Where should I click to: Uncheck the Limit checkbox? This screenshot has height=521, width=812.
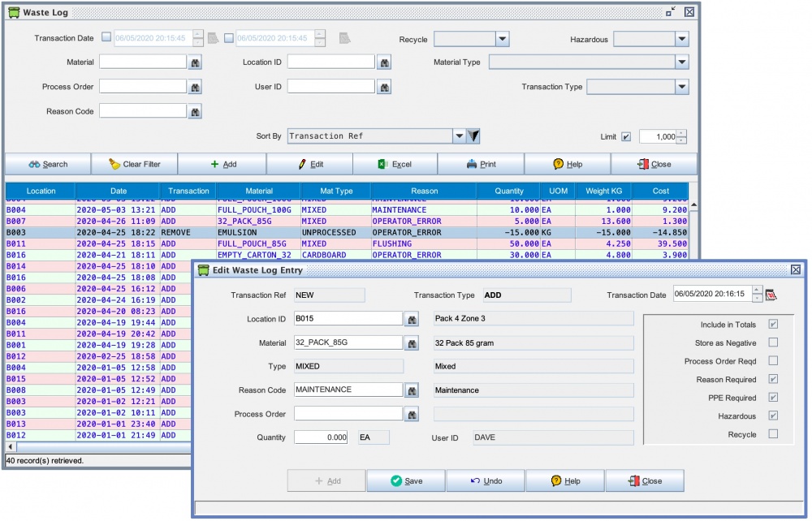click(x=626, y=137)
